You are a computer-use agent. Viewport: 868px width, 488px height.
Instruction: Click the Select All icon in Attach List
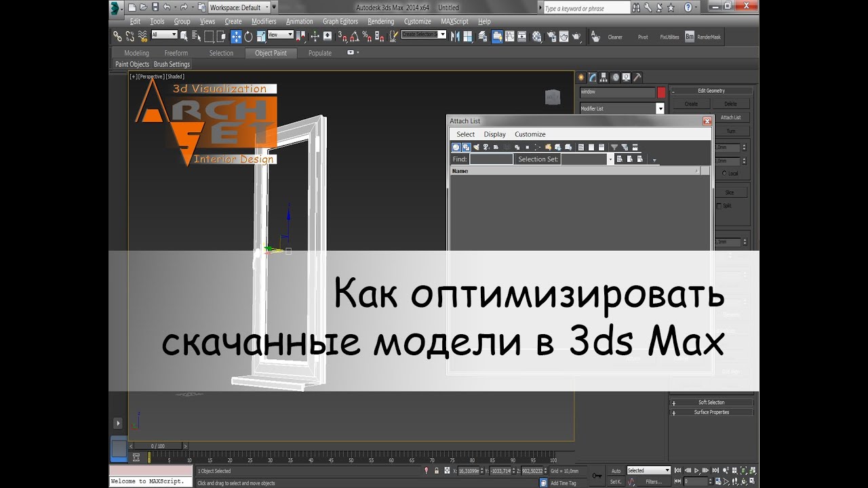pos(580,147)
